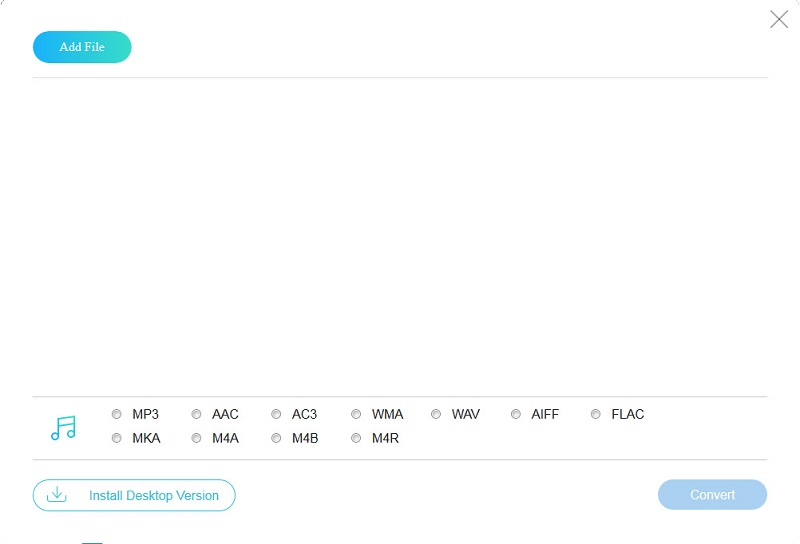Click the FLAC text label
Viewport: 800px width, 544px height.
pos(628,414)
